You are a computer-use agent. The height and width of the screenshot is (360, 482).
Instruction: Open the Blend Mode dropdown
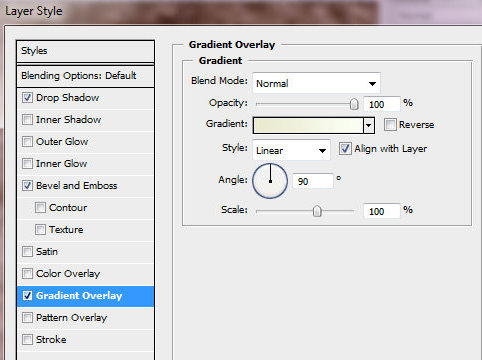tap(316, 83)
